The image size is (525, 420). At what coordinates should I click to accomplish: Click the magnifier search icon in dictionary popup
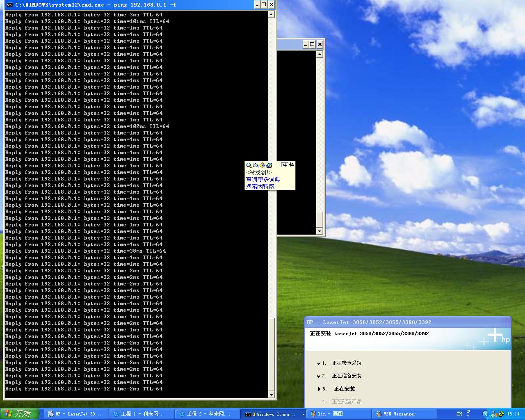click(x=249, y=165)
